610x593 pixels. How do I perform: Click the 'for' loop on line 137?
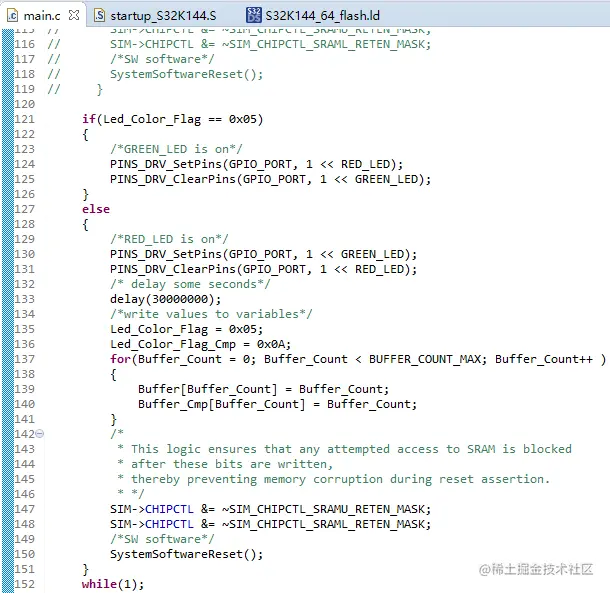[358, 359]
